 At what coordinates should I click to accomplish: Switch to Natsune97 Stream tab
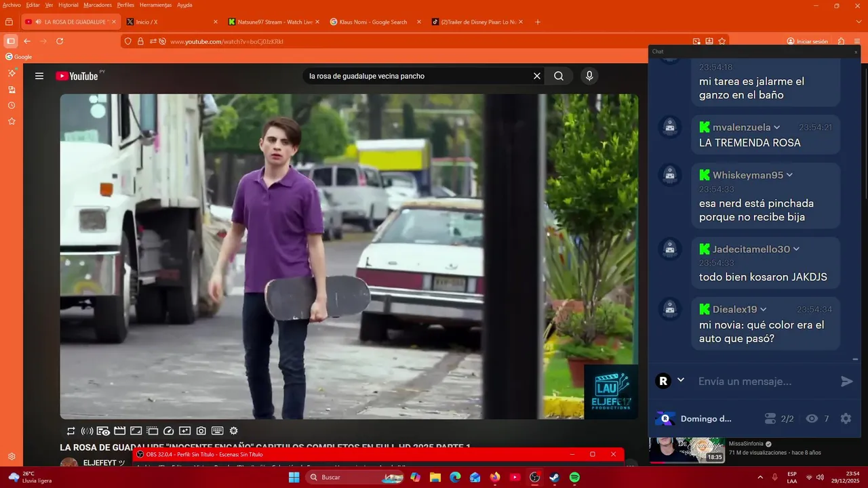click(x=274, y=22)
